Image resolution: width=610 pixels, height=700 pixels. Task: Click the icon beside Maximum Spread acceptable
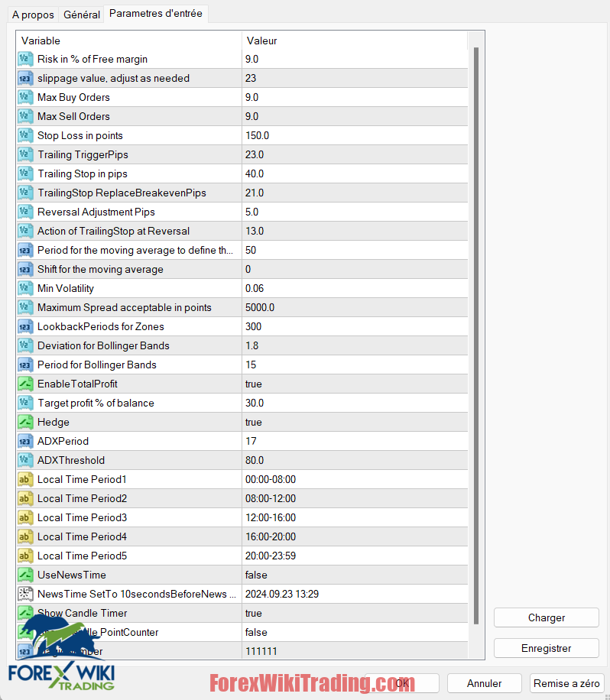[25, 308]
